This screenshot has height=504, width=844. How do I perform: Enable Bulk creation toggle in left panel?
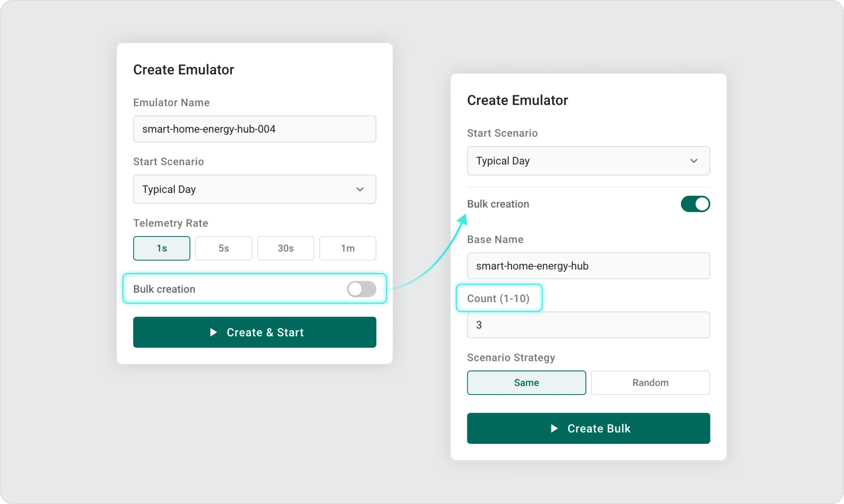pos(361,289)
